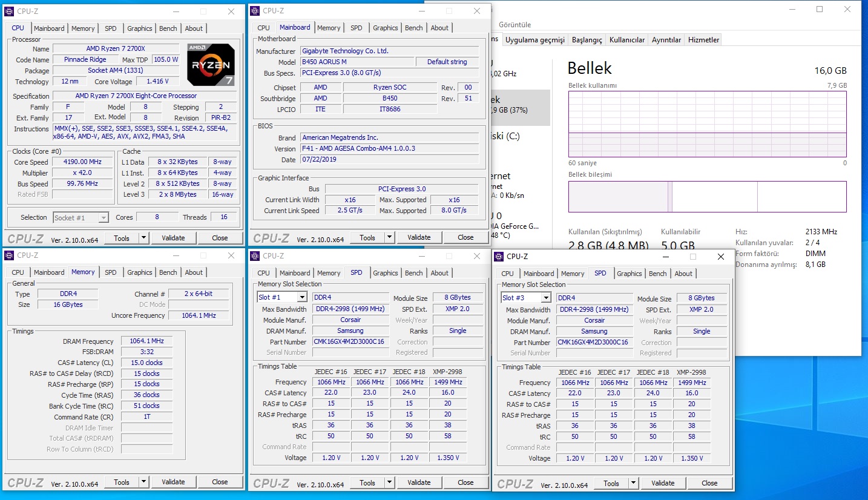
Task: Click CPU-Z logo icon in the Slot #1 SPD window title bar
Action: (x=255, y=256)
